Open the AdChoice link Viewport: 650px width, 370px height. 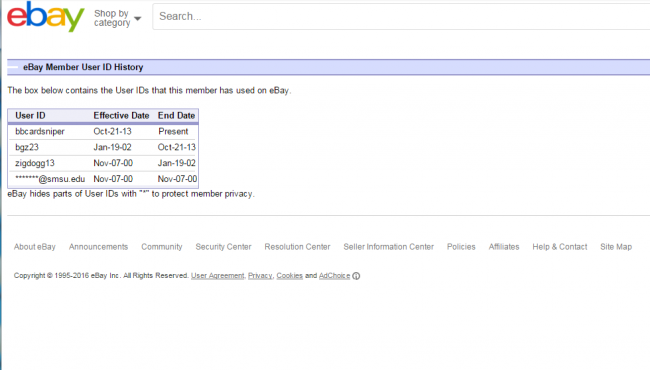(x=334, y=276)
